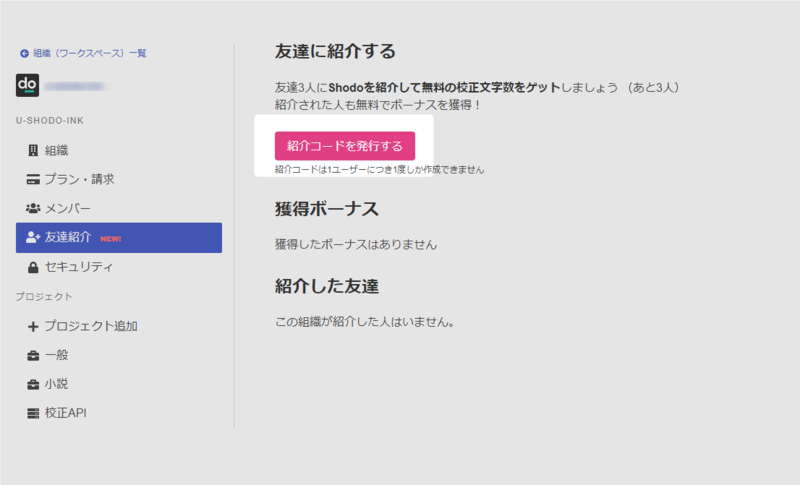The width and height of the screenshot is (800, 485).
Task: Click the Shodo 'do' organization logo
Action: point(28,85)
